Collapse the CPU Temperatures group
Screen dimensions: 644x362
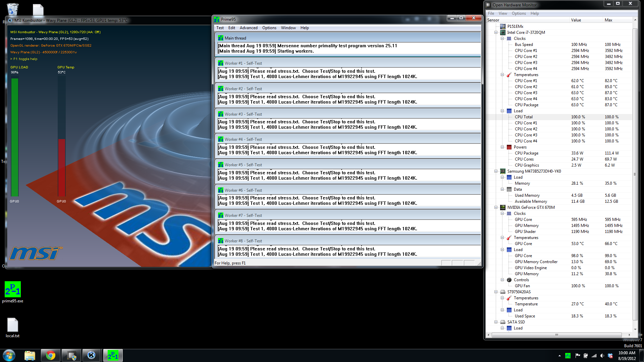click(502, 75)
